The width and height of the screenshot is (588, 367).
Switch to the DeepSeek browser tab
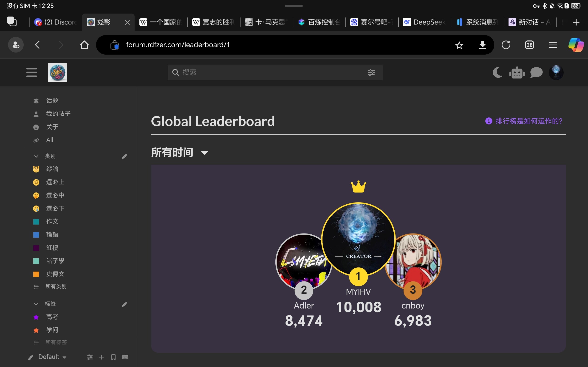pyautogui.click(x=424, y=22)
